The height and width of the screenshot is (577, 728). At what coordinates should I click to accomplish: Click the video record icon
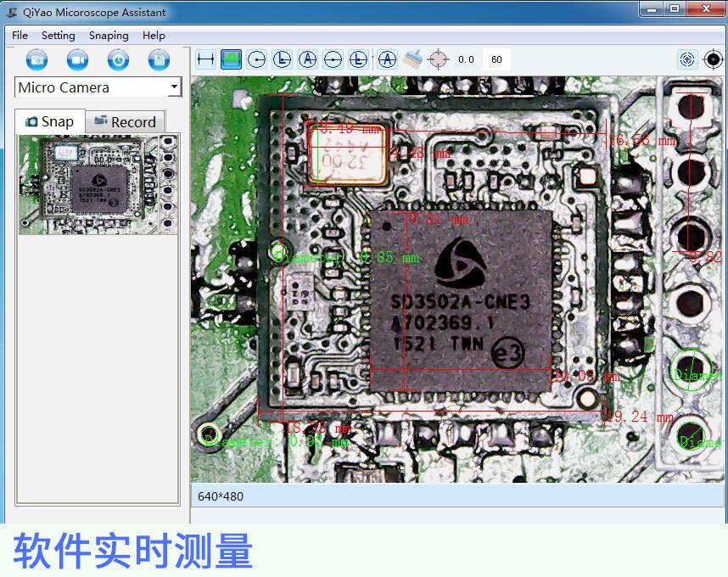pos(77,60)
